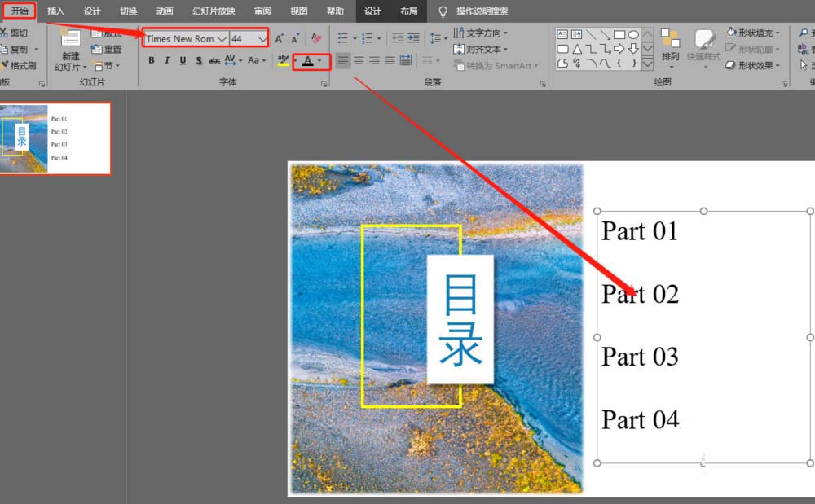Select the triangle shape

point(577,49)
